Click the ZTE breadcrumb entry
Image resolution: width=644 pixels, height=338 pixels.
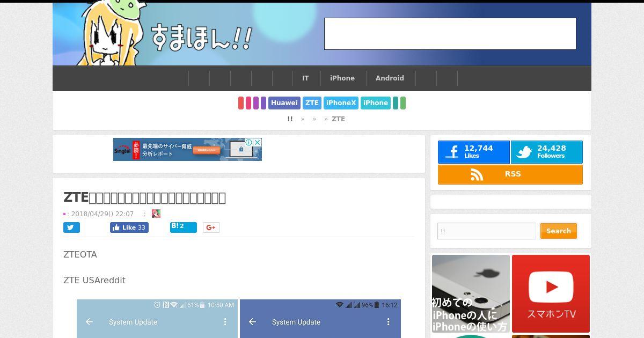pos(338,119)
